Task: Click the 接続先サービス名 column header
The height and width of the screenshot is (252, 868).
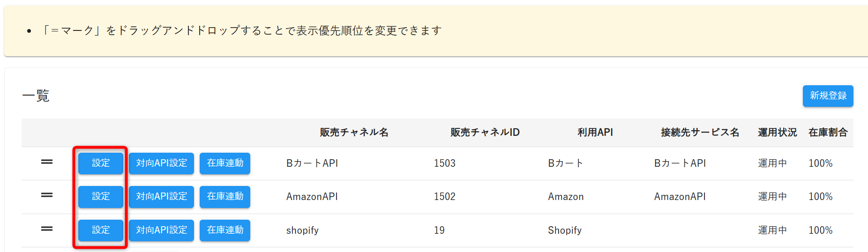Action: click(x=700, y=133)
